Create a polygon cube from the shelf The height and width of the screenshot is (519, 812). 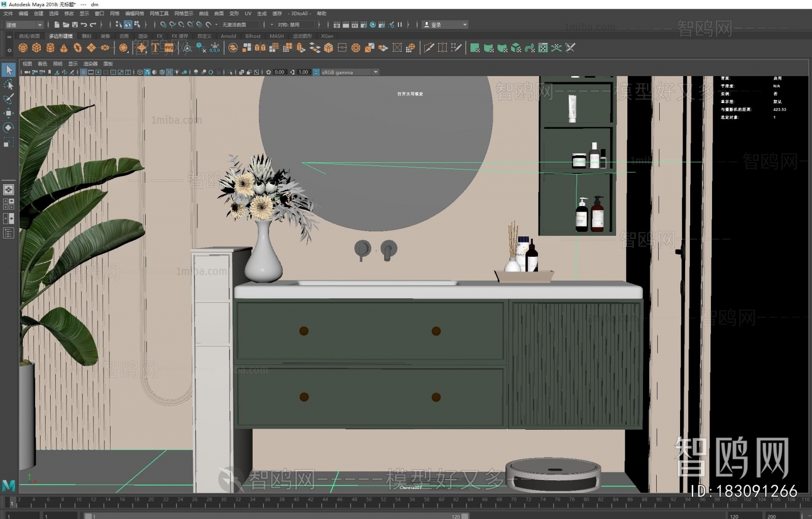pos(37,48)
